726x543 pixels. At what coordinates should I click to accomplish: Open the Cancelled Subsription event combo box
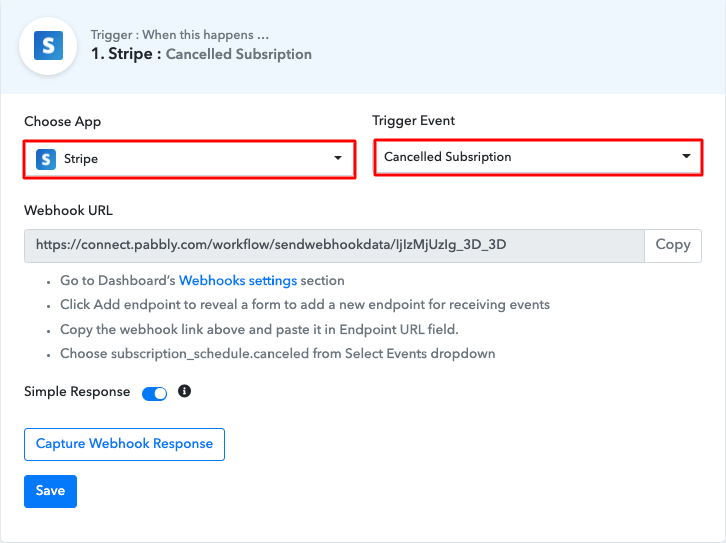click(538, 157)
